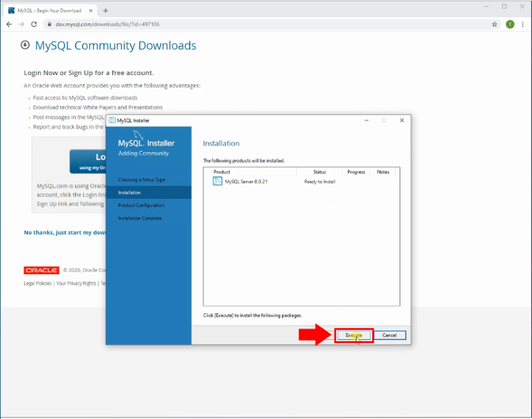The height and width of the screenshot is (419, 532).
Task: Bookmark this page with the star icon
Action: coord(494,24)
